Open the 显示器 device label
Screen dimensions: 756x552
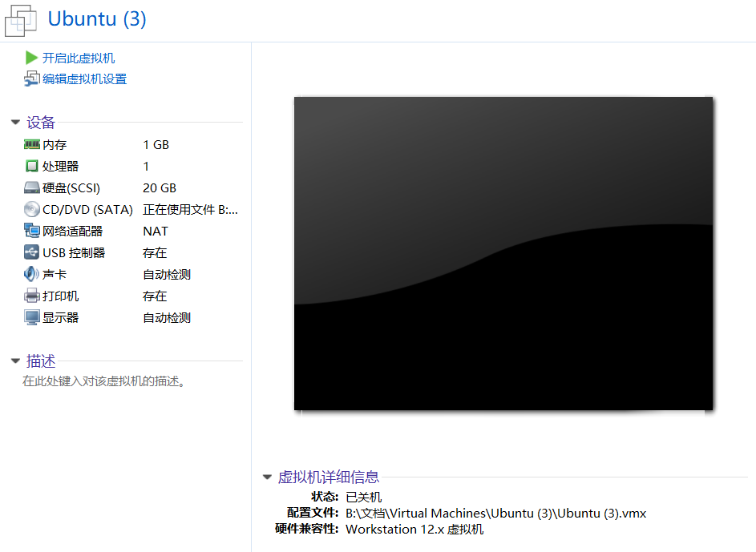(60, 318)
